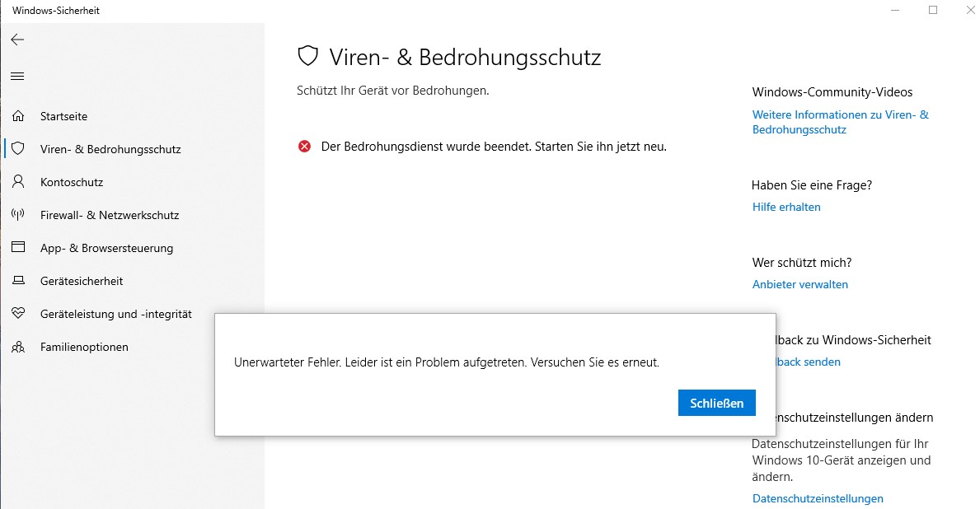Click the Unerwarteter Fehler dialog text
This screenshot has width=980, height=509.
pyautogui.click(x=447, y=362)
